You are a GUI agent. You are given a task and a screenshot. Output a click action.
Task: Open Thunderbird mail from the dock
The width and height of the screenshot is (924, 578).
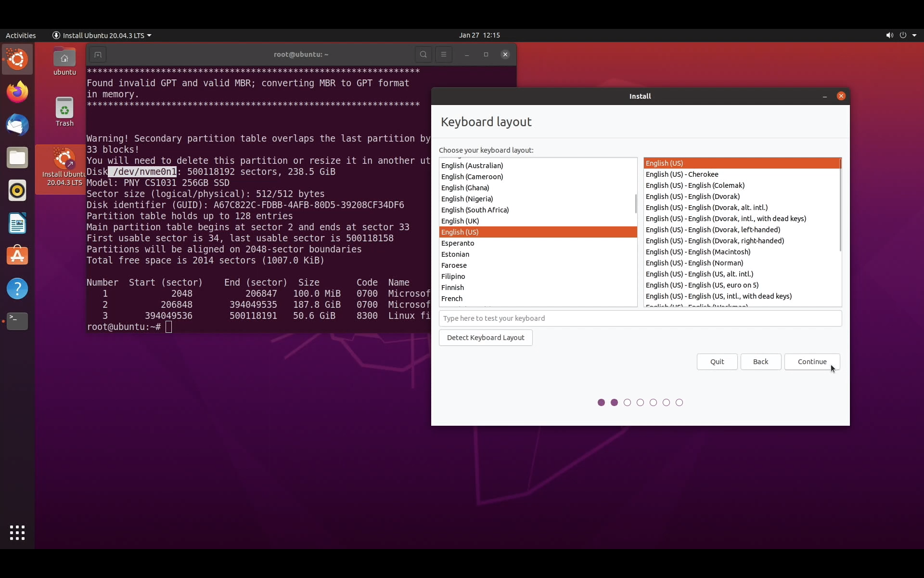coord(17,125)
